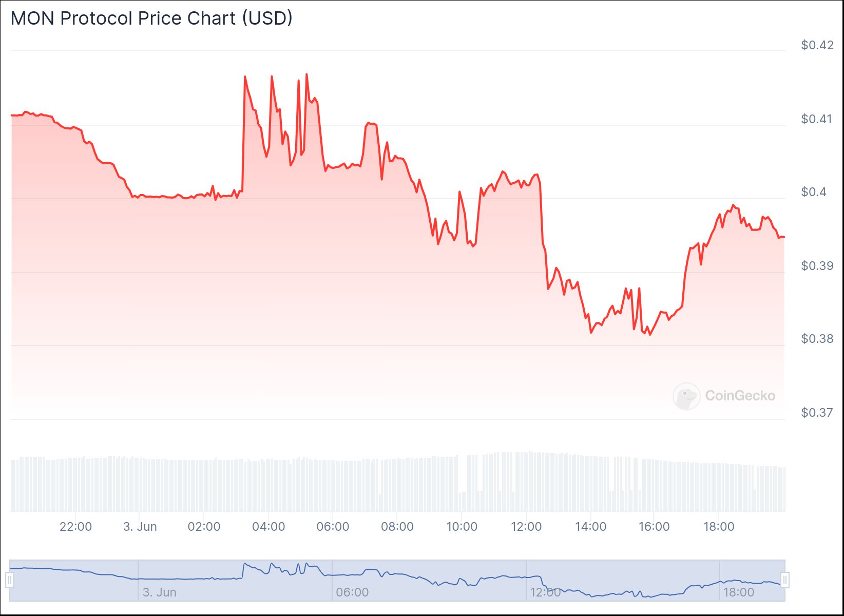Click the $0.38 price axis label
The image size is (844, 616).
click(x=817, y=339)
